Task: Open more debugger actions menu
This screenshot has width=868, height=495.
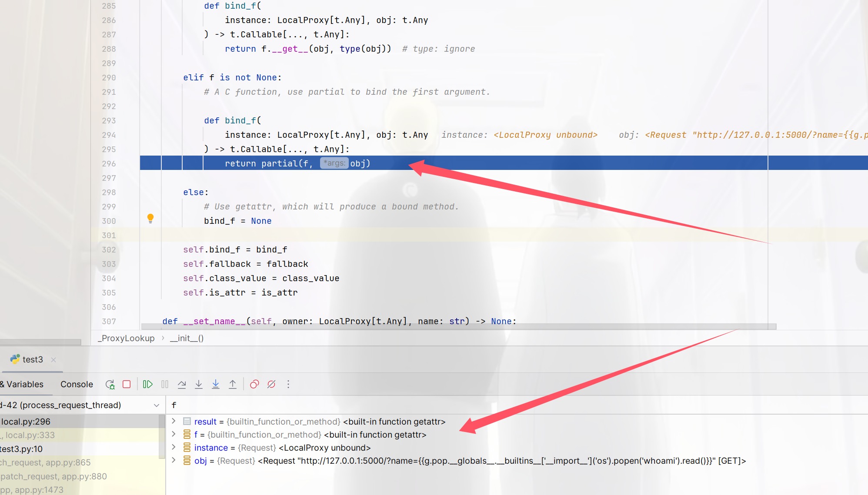Action: 288,384
